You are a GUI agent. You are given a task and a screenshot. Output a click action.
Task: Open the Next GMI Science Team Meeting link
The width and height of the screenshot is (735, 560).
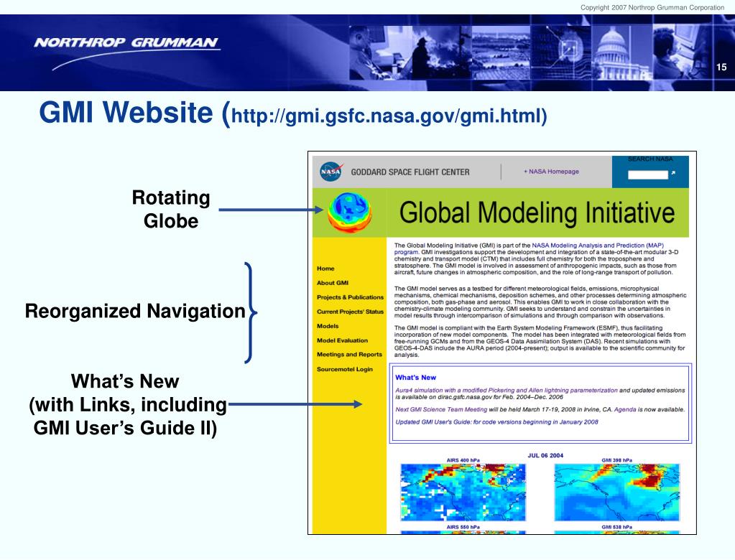(441, 409)
